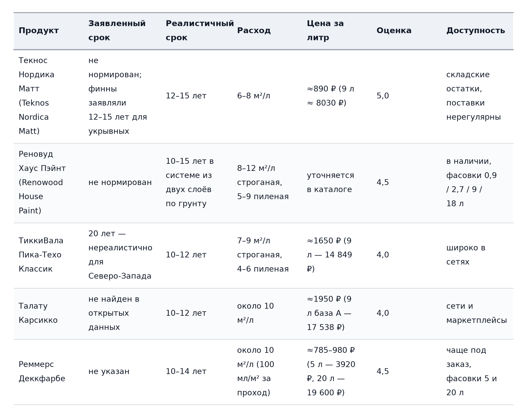Click the Реалистичный срок header
The height and width of the screenshot is (420, 527).
[200, 31]
